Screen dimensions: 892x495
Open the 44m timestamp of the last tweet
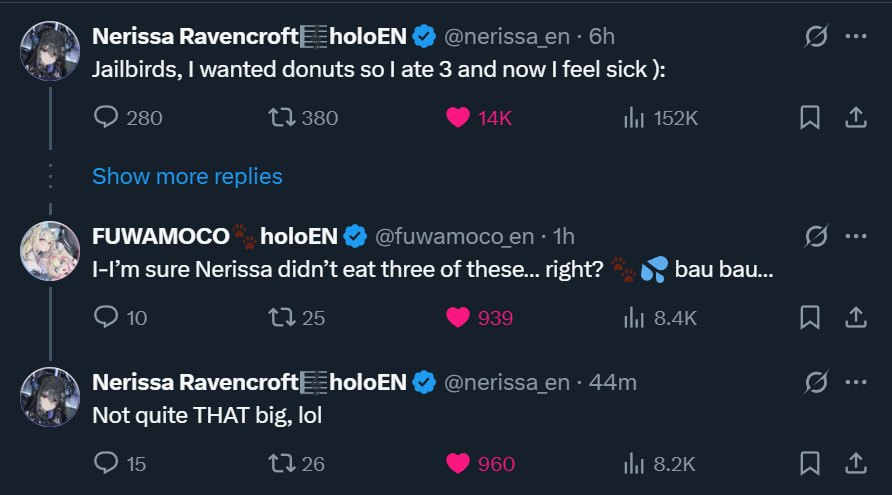pyautogui.click(x=612, y=382)
